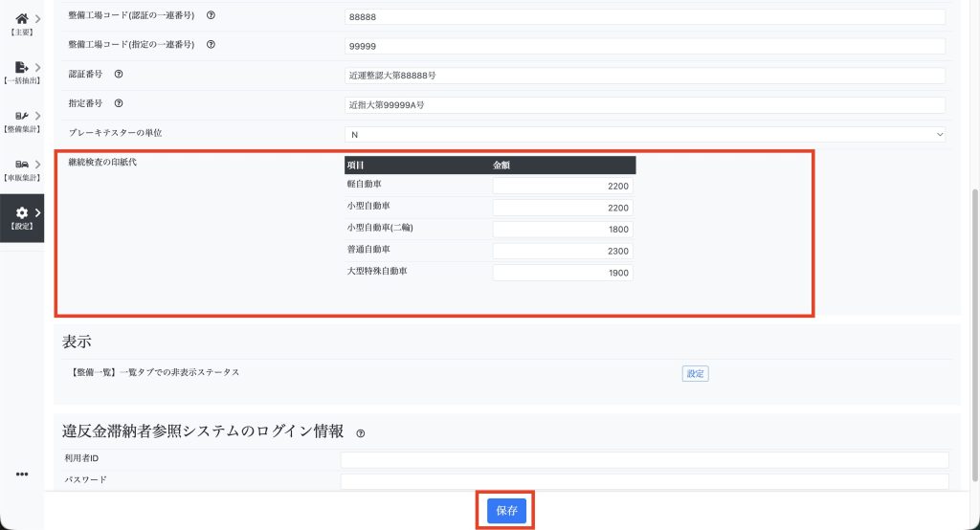
Task: Click the page's vertical scrollbar
Action: coord(974,287)
